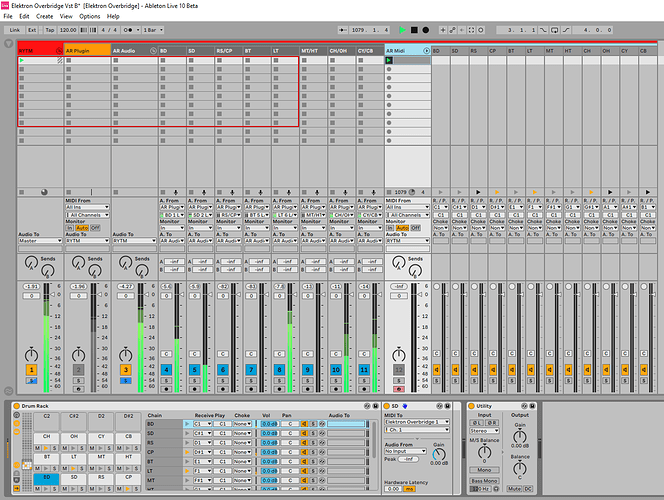Toggle the Link button
Image resolution: width=664 pixels, height=500 pixels.
click(x=15, y=30)
